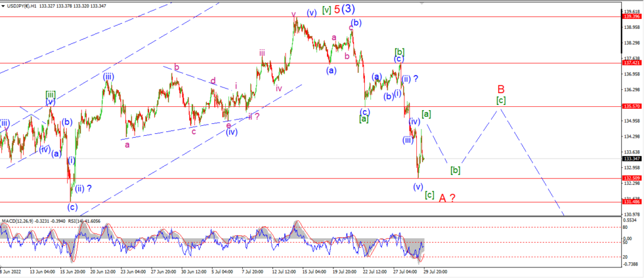Click the chart shift triangle marker at top
Viewport: 644px width, 278px height.
pyautogui.click(x=421, y=3)
